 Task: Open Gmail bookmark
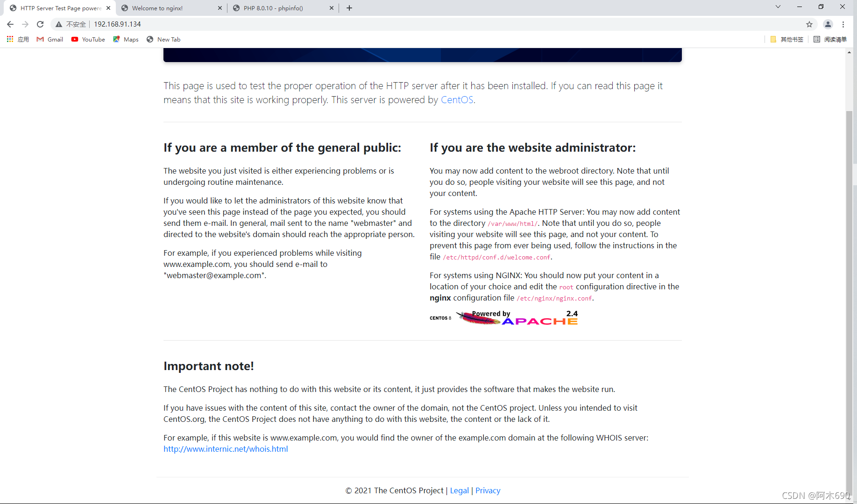(x=50, y=39)
